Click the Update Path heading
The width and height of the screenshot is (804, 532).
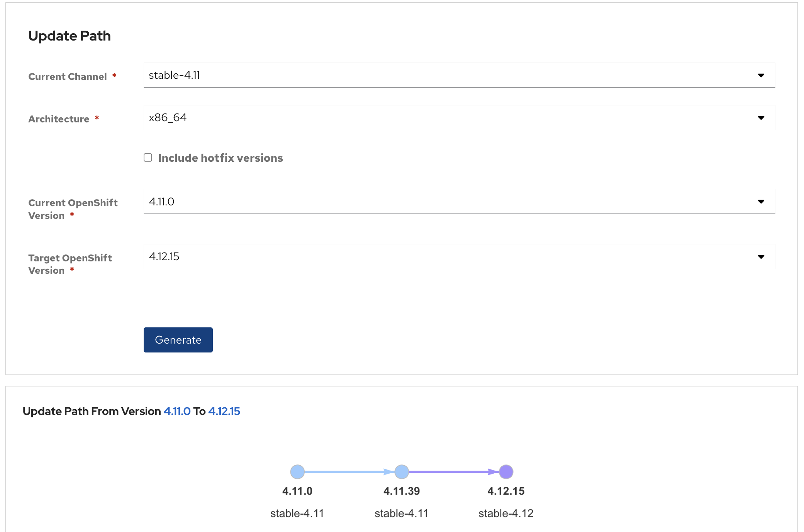pos(69,36)
